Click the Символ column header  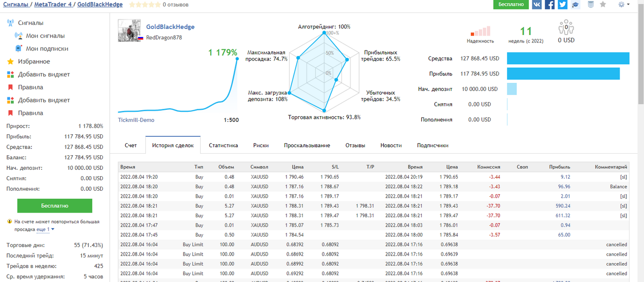point(260,167)
